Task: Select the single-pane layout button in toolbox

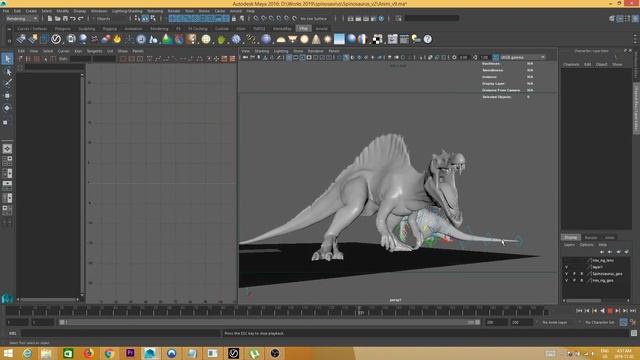Action: [7, 149]
